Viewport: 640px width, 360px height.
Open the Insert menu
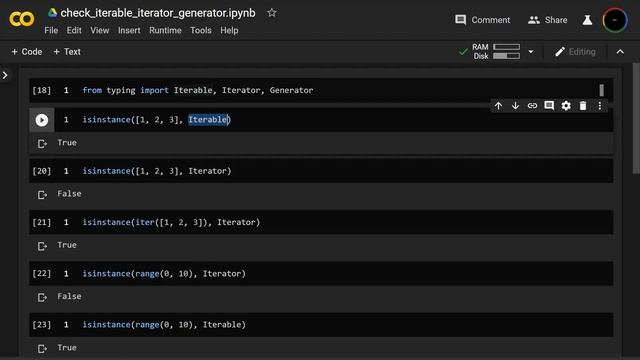click(x=129, y=31)
